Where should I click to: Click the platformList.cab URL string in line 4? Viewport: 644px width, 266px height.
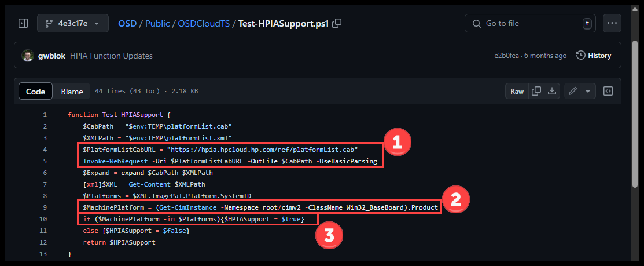pyautogui.click(x=262, y=150)
